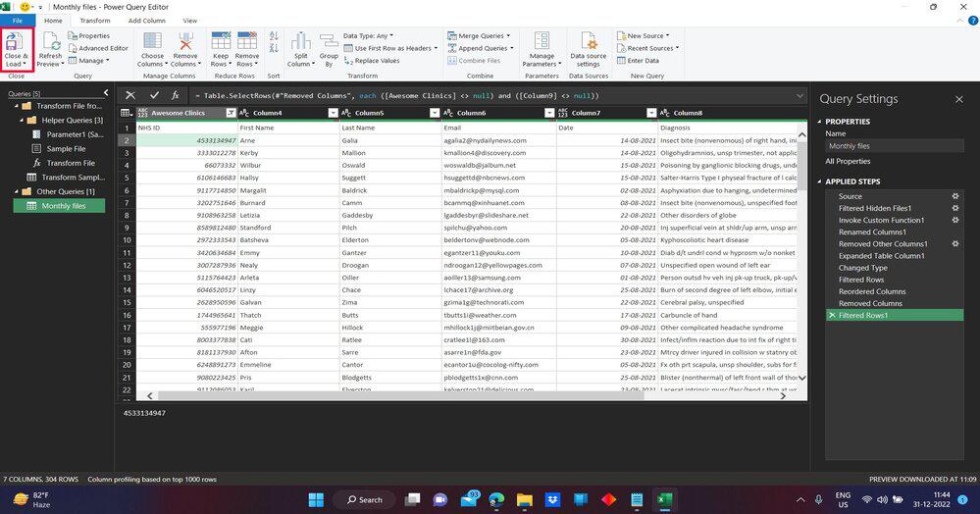This screenshot has height=514, width=980.
Task: Click the Close & Load icon
Action: pyautogui.click(x=13, y=42)
